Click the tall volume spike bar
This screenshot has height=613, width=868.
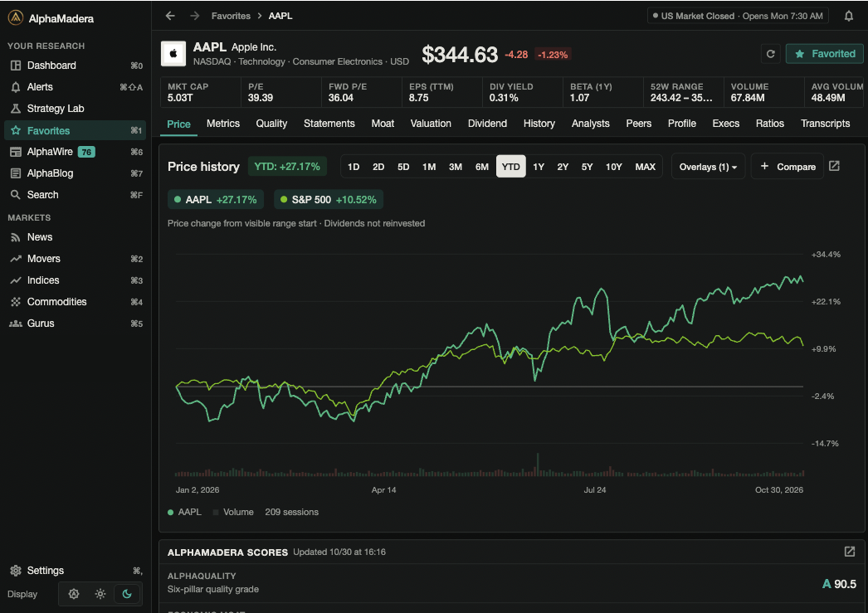coord(538,465)
